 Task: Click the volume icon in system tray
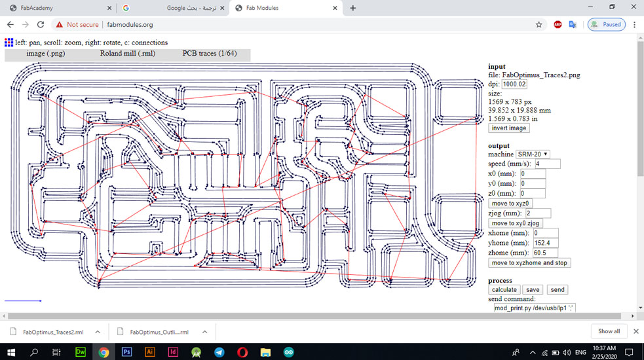click(x=567, y=353)
